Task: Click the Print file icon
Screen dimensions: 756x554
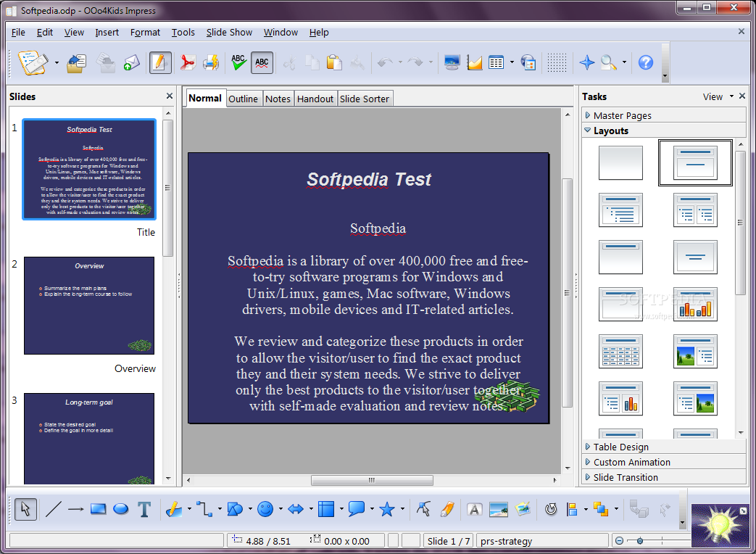Action: click(211, 62)
